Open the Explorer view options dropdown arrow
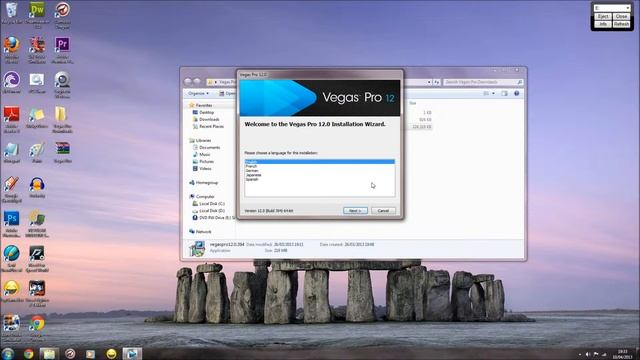 tap(493, 93)
